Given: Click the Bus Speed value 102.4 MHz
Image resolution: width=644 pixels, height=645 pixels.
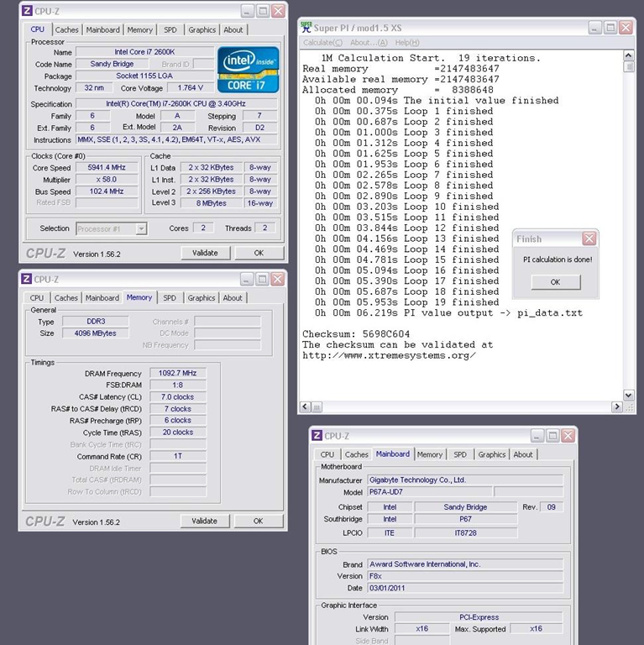Looking at the screenshot, I should click(x=107, y=191).
